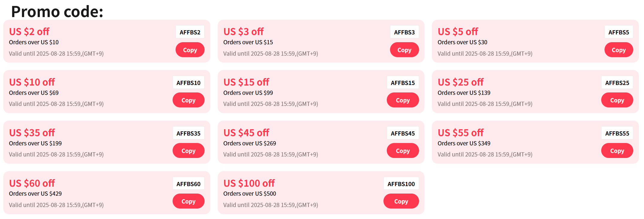Screen dimensions: 644x219
Task: Click the AFFBS60 code label
Action: tap(188, 184)
